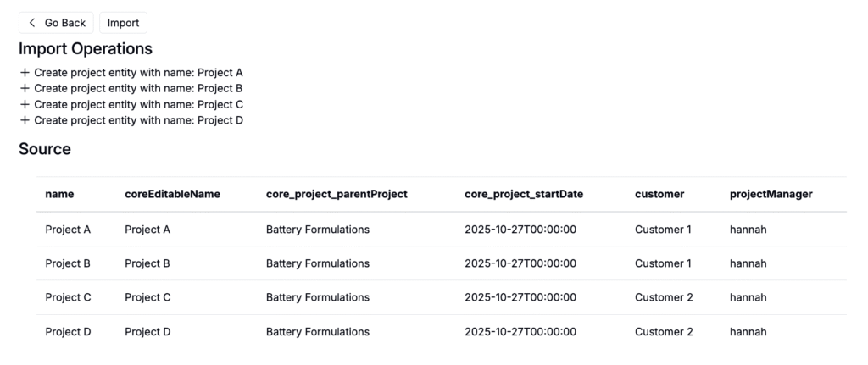The image size is (868, 365).
Task: Click the core_project_parentProject column header
Action: pyautogui.click(x=337, y=194)
